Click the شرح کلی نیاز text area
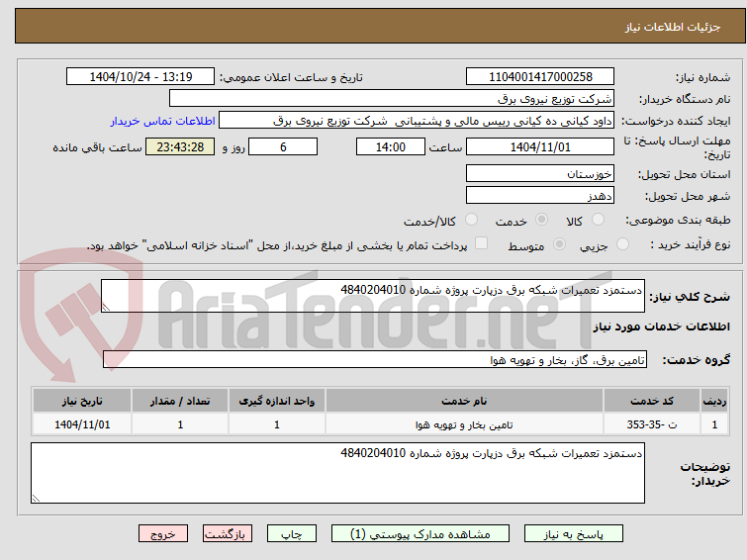747x560 pixels. (x=373, y=296)
